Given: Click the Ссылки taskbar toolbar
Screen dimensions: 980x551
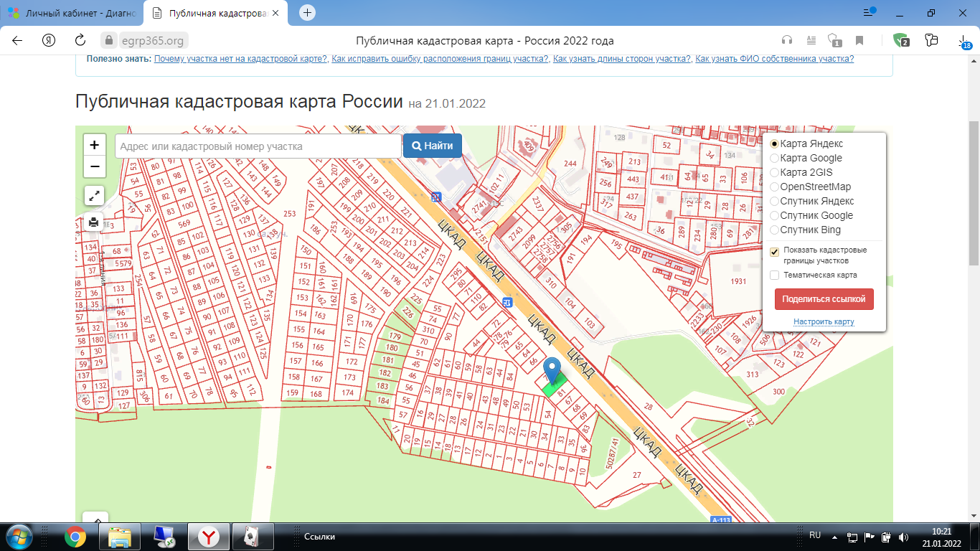Looking at the screenshot, I should [x=319, y=537].
